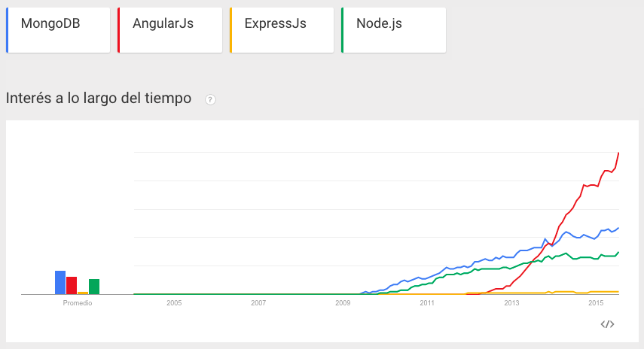644x349 pixels.
Task: Open the embed code icon
Action: [607, 324]
